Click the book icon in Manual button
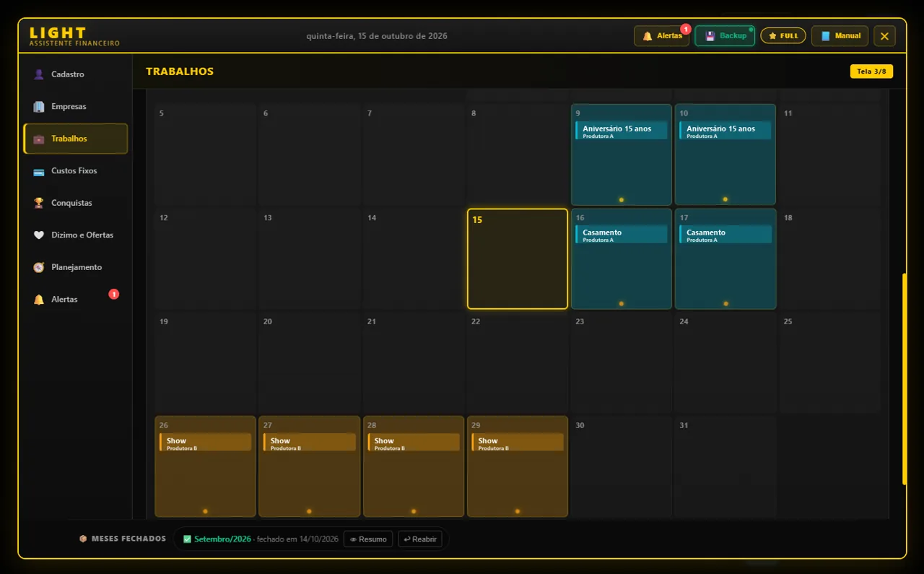Screen dimensions: 924x574 [826, 36]
